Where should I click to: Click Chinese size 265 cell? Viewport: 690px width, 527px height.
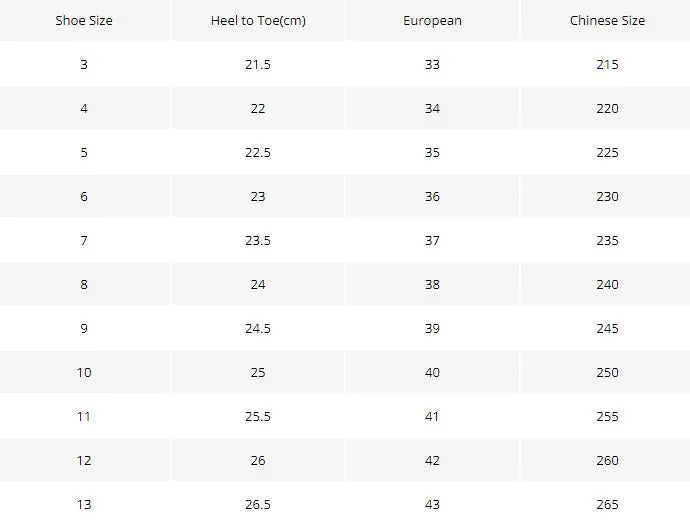click(607, 505)
